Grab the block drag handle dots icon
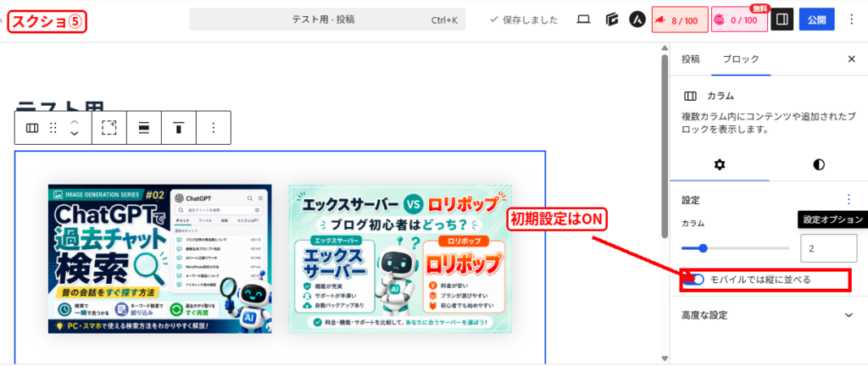The height and width of the screenshot is (366, 868). pos(53,128)
